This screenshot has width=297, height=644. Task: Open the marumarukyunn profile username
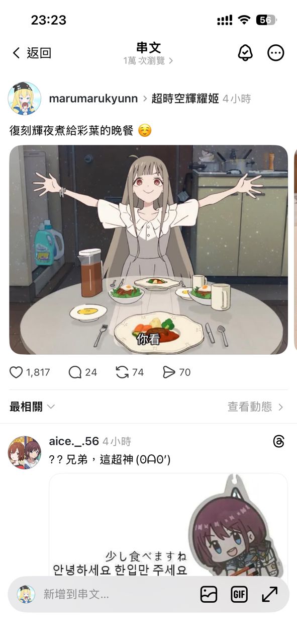point(93,99)
